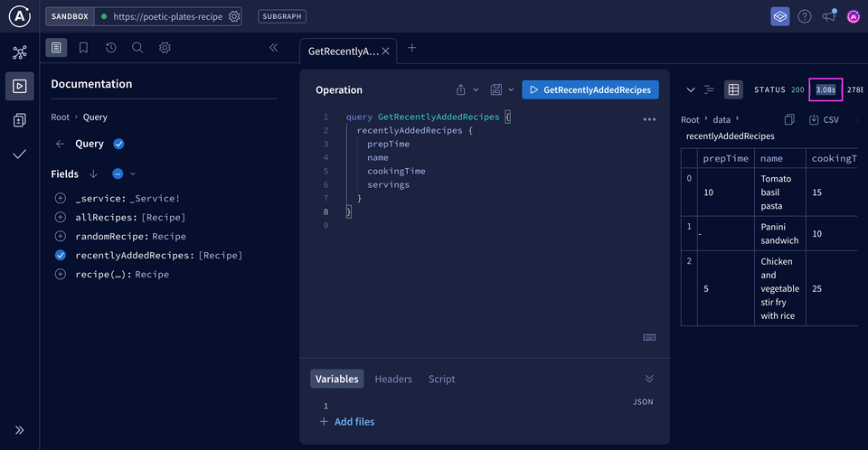
Task: Click the save operation icon
Action: 496,89
